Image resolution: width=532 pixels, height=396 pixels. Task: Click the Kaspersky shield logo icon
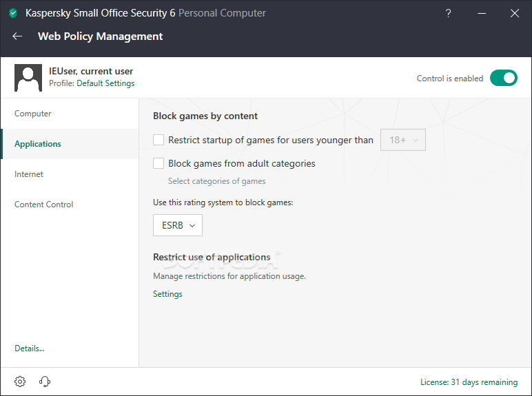pos(13,13)
